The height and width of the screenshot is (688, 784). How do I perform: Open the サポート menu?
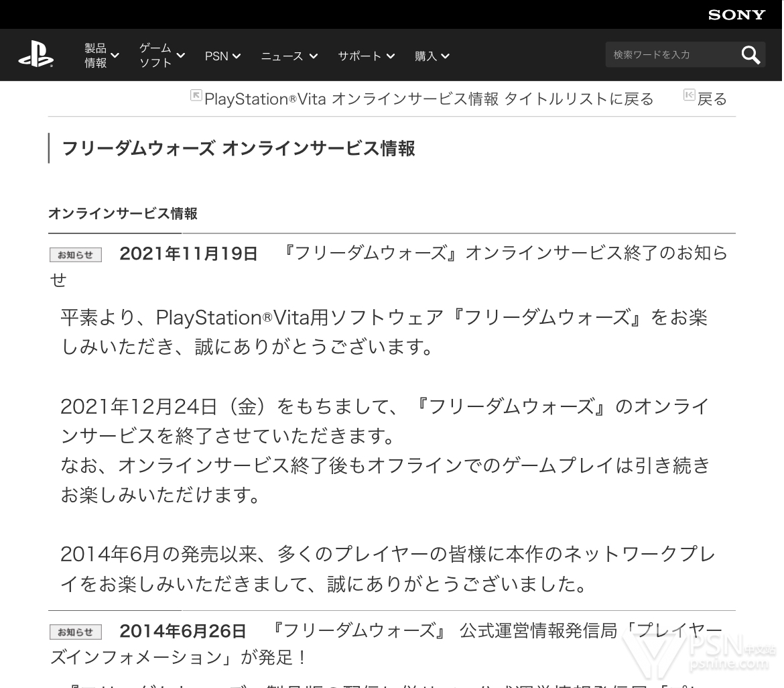tap(366, 56)
